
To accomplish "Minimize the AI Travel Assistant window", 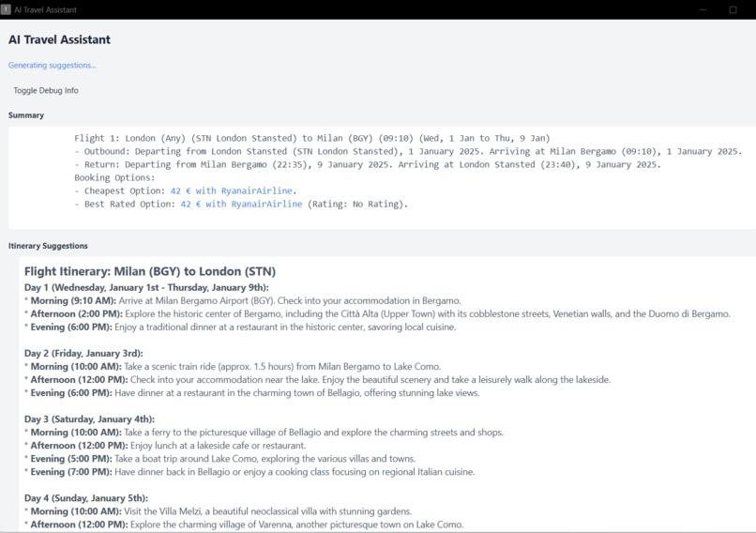I will [x=703, y=9].
